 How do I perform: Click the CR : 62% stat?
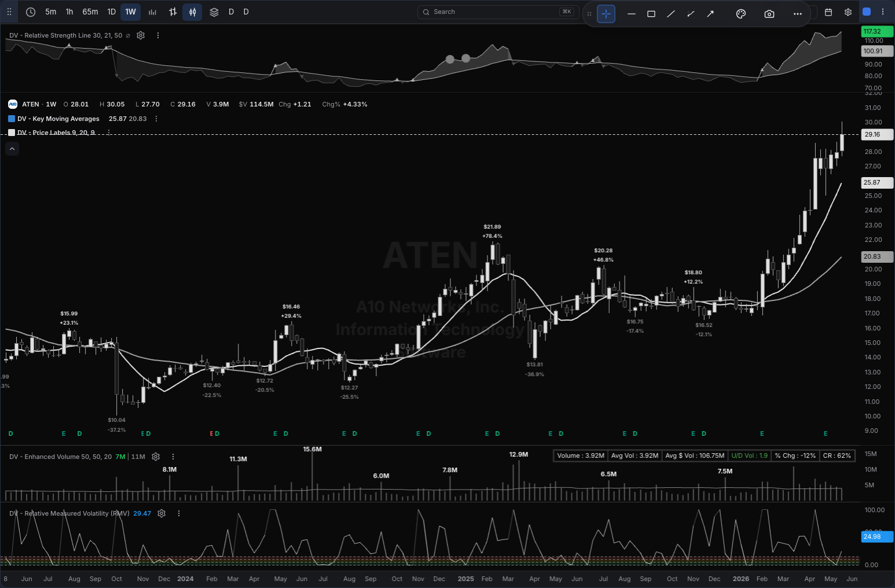tap(837, 455)
